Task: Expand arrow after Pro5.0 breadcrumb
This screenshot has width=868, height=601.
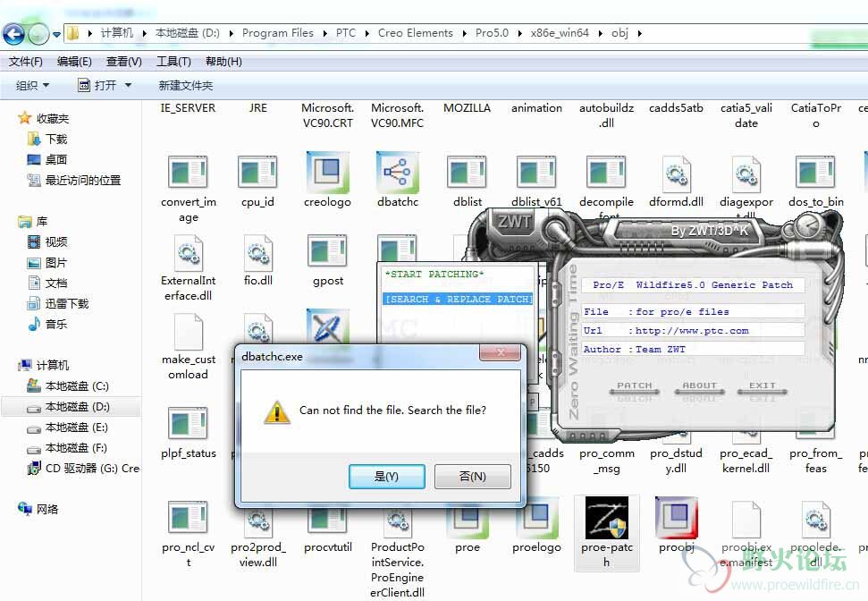Action: tap(519, 33)
